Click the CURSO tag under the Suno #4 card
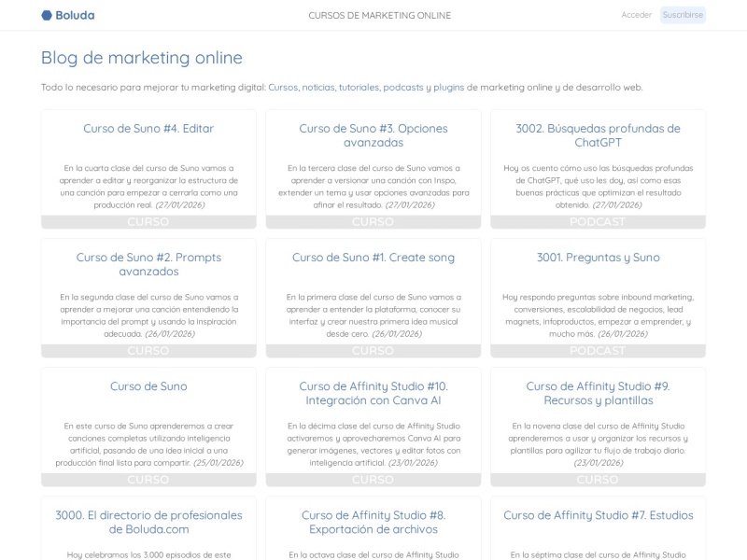 (x=147, y=221)
